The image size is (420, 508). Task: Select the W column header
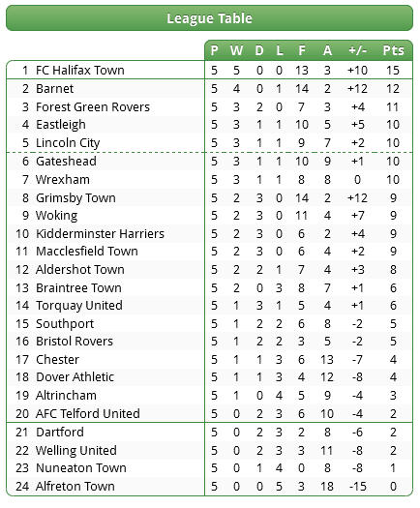(236, 50)
